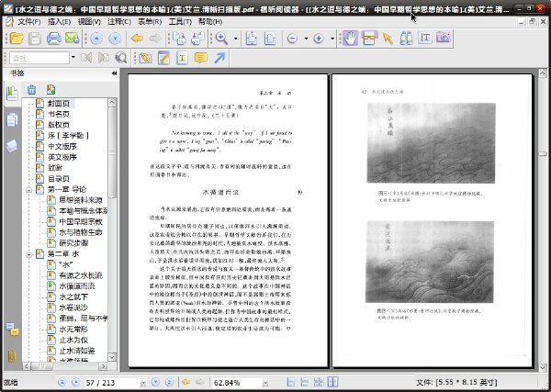
Task: Click the Open file folder icon
Action: (17, 38)
